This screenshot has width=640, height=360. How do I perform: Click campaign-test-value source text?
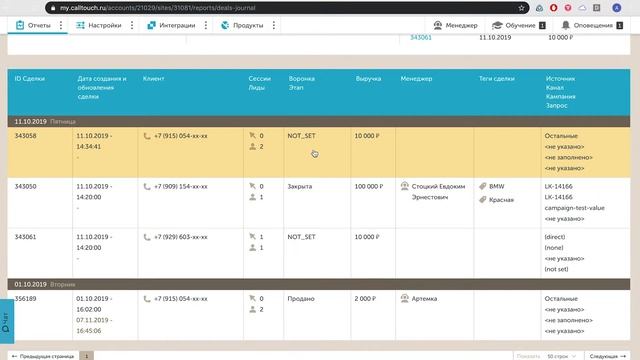click(x=574, y=208)
